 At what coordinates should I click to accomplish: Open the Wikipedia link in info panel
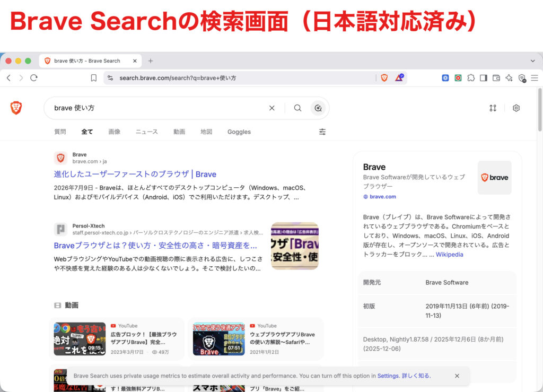[449, 255]
